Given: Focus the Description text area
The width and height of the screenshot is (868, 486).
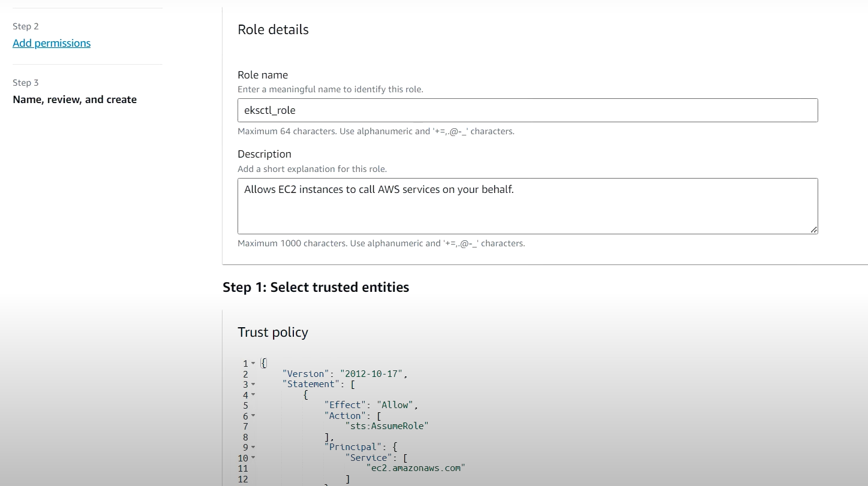Looking at the screenshot, I should click(x=527, y=206).
